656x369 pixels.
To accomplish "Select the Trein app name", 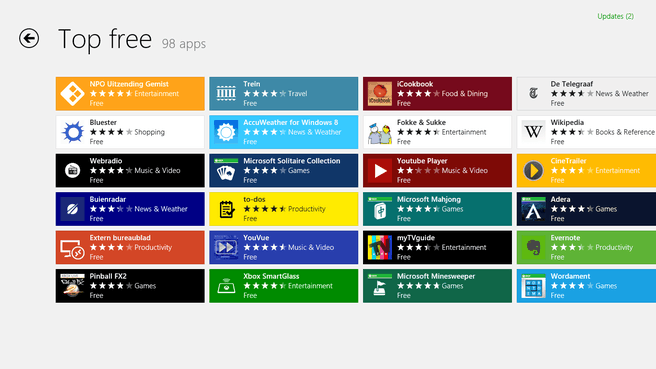I will point(251,84).
